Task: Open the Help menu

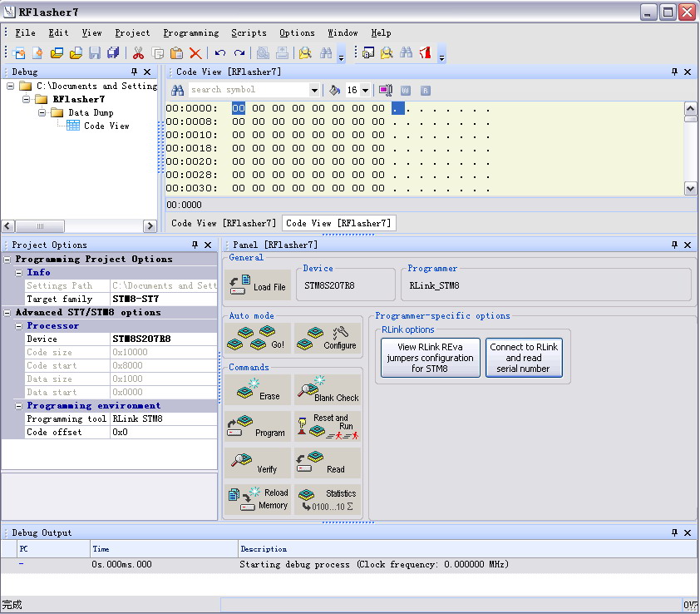Action: click(x=381, y=32)
